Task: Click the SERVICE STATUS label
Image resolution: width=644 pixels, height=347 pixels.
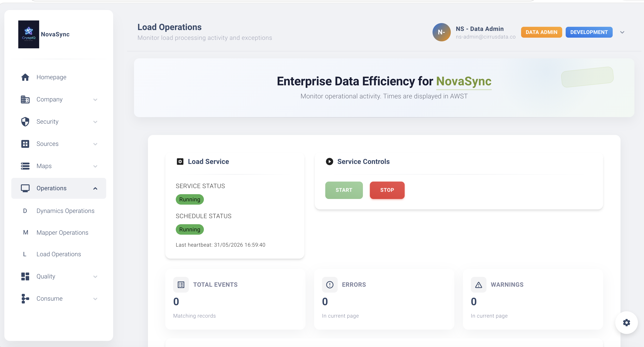Action: coord(200,186)
